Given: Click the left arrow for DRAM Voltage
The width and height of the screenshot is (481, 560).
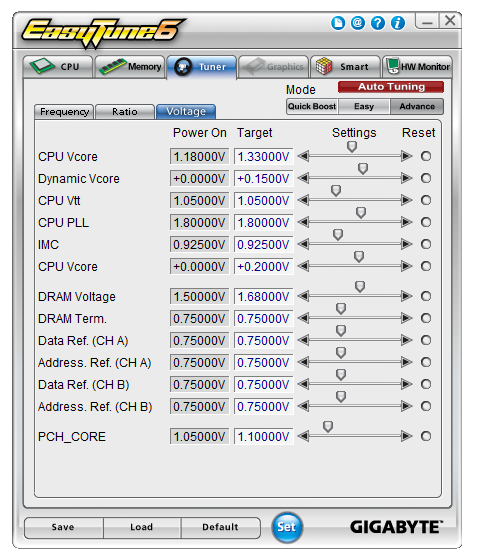Looking at the screenshot, I should point(303,296).
